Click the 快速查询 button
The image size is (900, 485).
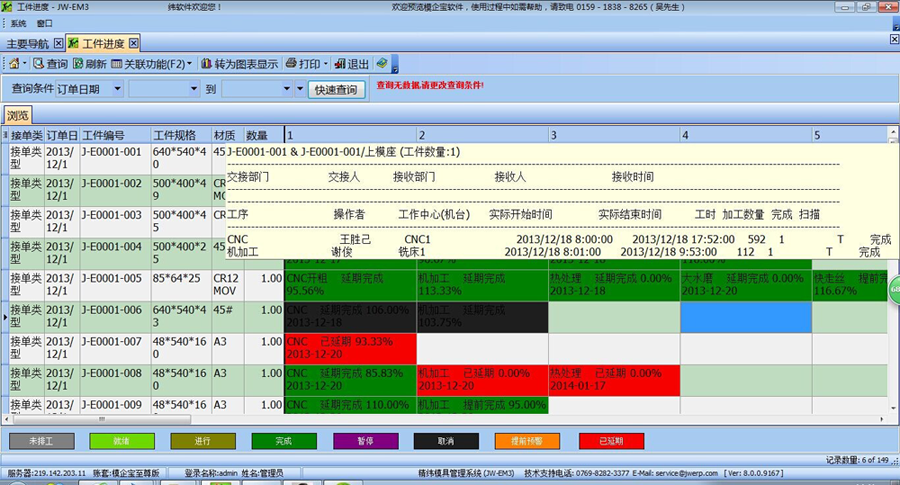[x=336, y=90]
